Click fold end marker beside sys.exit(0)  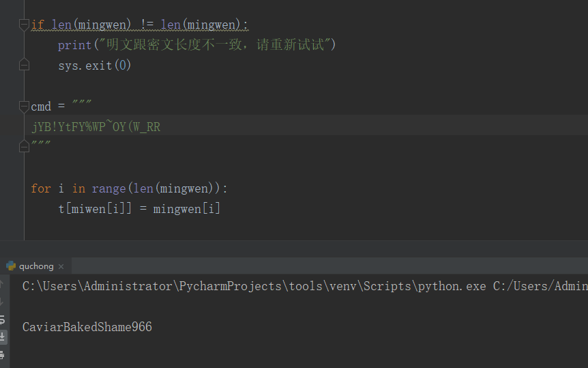(24, 65)
